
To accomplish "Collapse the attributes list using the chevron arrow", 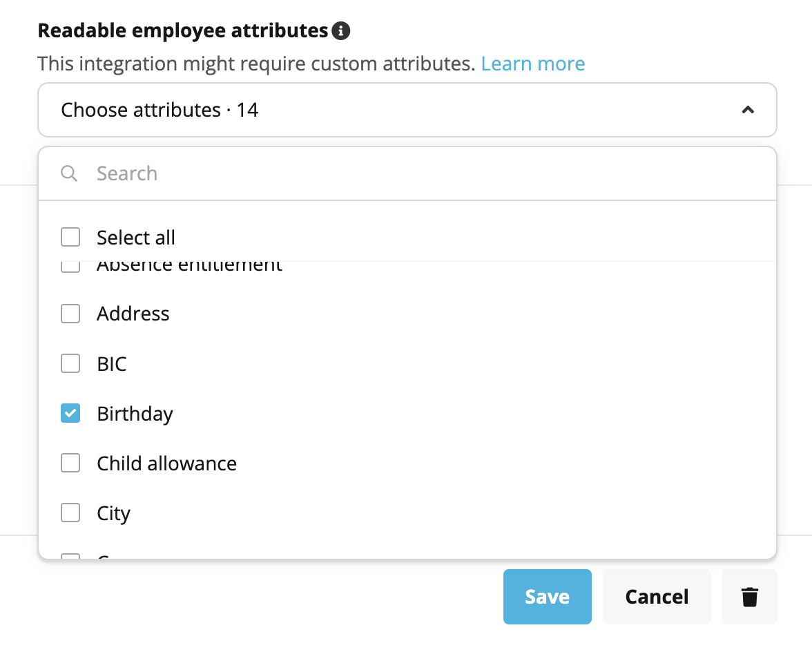I will point(747,110).
